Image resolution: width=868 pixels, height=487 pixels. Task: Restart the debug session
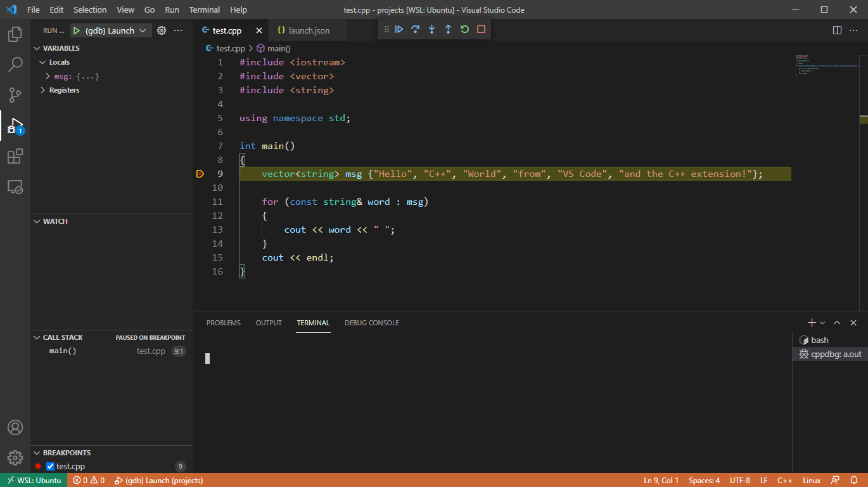(464, 29)
